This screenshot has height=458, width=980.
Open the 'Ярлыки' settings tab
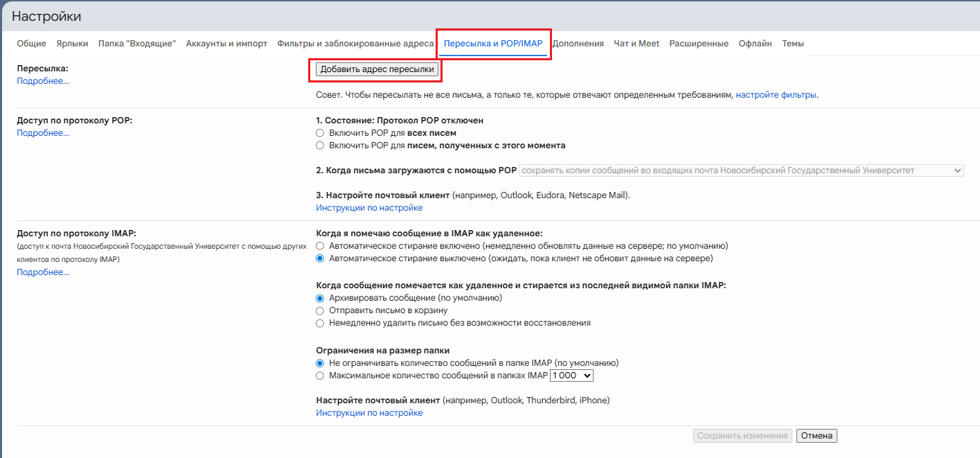tap(72, 44)
